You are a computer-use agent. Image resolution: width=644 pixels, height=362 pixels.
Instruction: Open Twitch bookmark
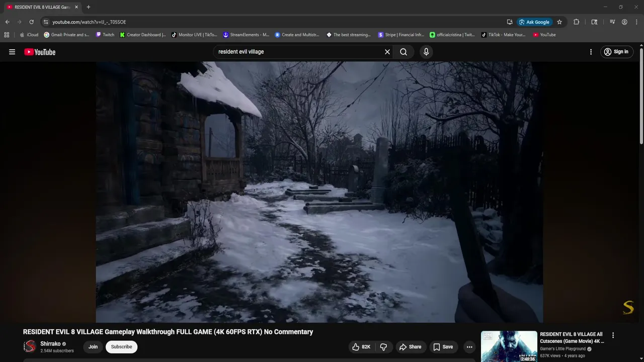[x=105, y=35]
